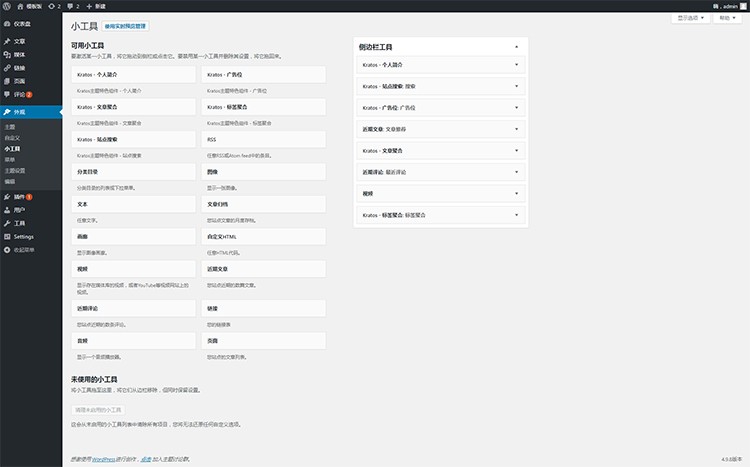Open 工具 wrench icon in left menu

pyautogui.click(x=7, y=223)
